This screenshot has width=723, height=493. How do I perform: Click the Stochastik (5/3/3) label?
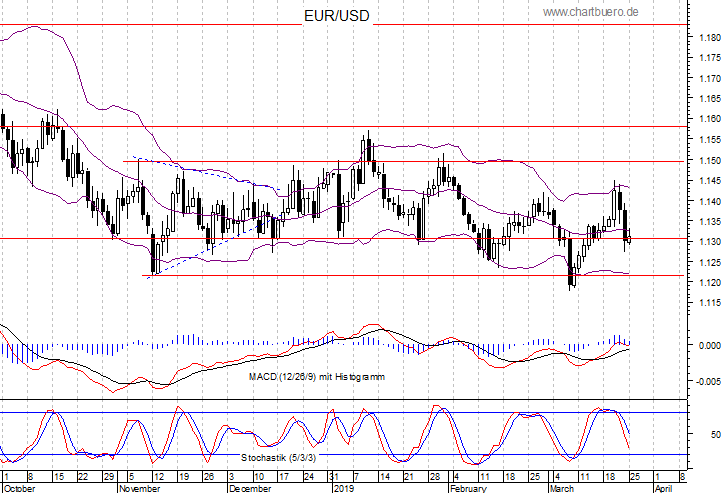pos(279,457)
